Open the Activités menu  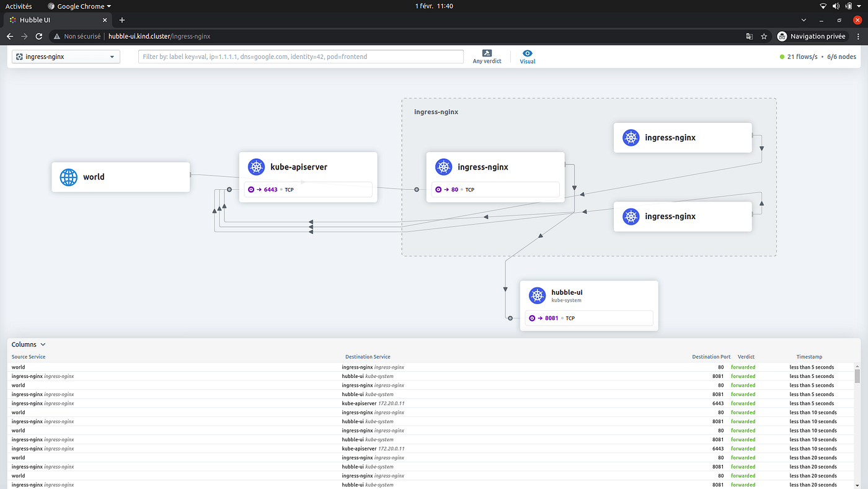[19, 6]
